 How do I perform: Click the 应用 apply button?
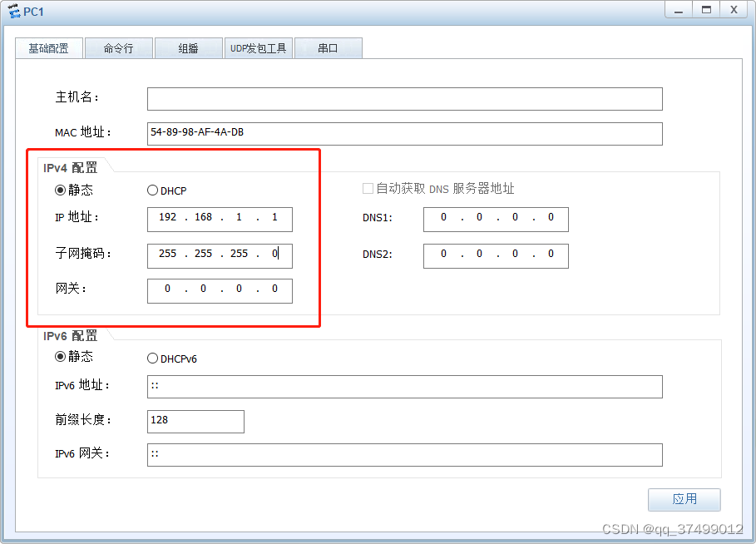(684, 499)
